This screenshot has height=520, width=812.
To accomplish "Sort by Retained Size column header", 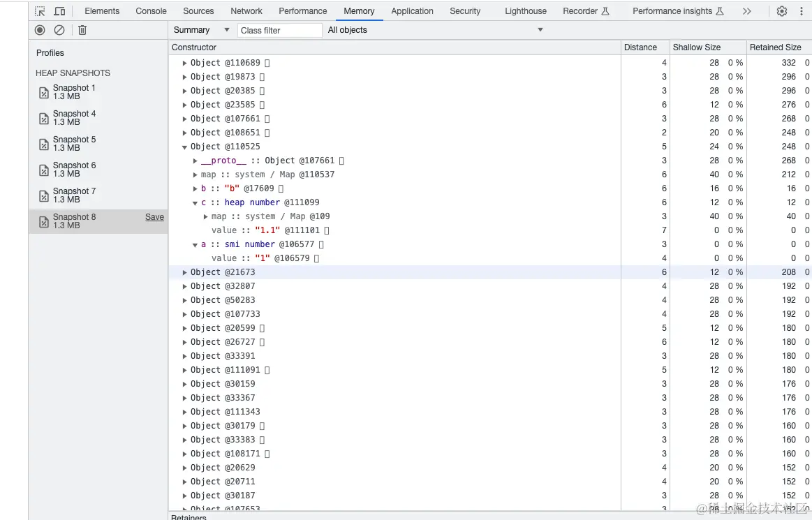I will coord(779,47).
